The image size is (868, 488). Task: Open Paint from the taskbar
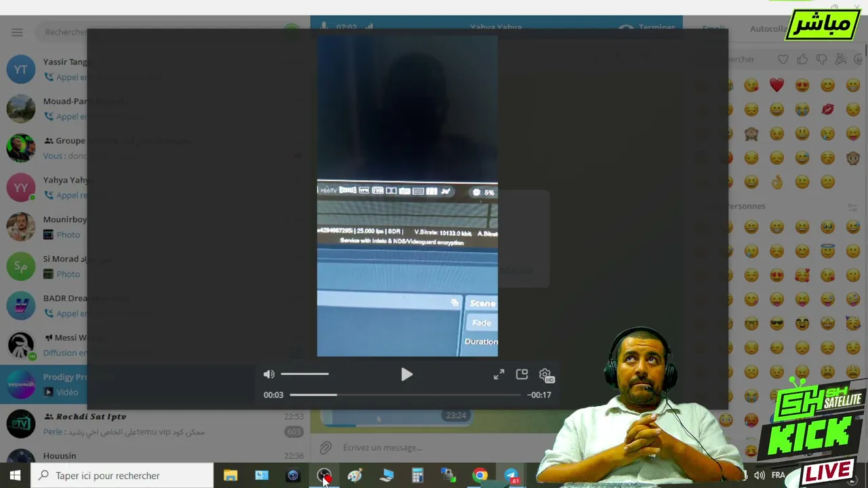355,475
